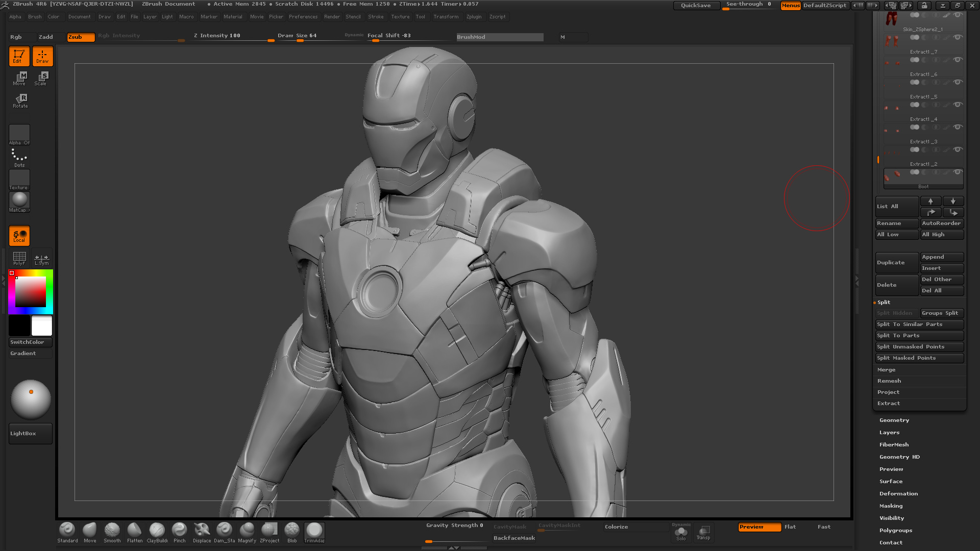Expand the Deformation subpalette
Viewport: 980px width, 551px height.
pyautogui.click(x=898, y=494)
